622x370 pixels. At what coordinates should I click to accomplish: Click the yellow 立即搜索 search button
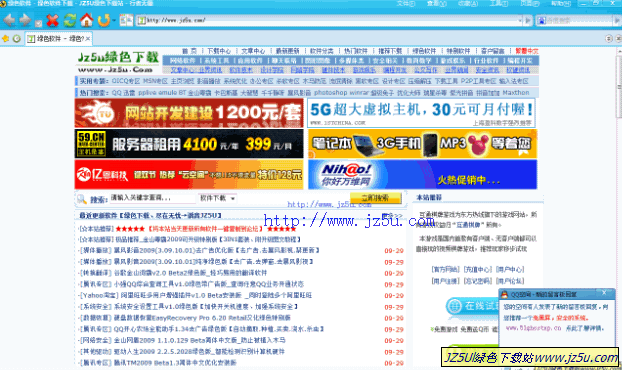[375, 197]
